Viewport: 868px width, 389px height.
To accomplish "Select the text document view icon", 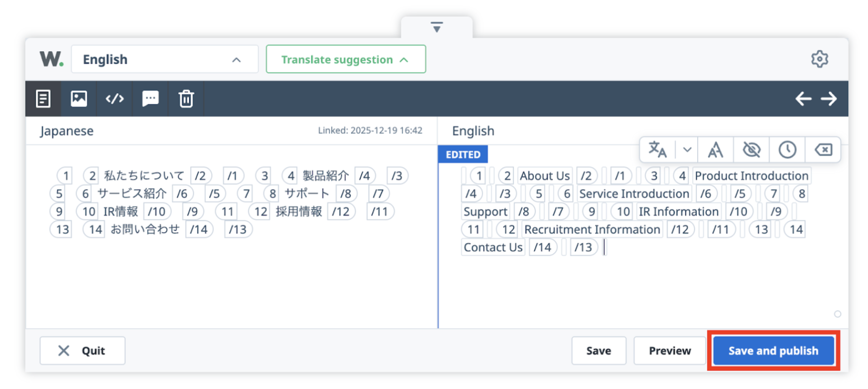I will 43,99.
